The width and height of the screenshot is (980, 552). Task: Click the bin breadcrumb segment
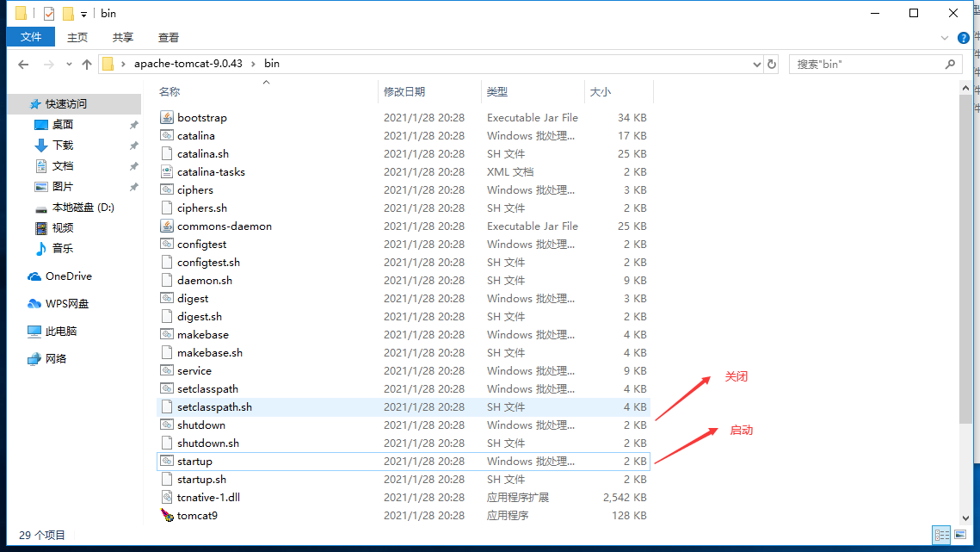tap(272, 64)
